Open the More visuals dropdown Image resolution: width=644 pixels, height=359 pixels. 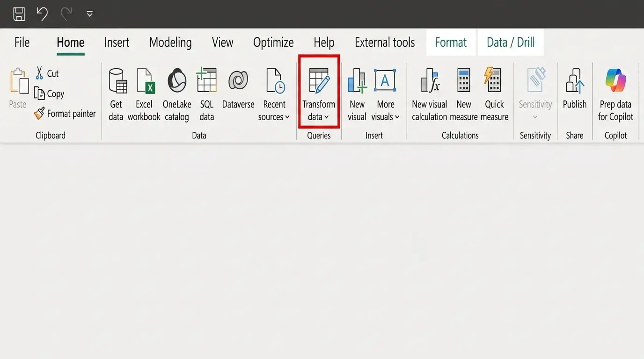[385, 95]
